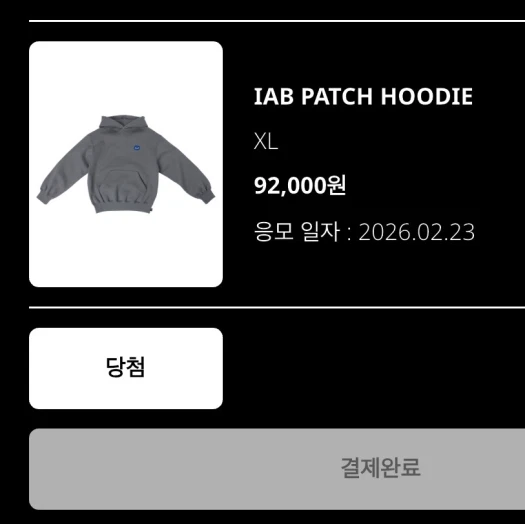Click the 응모 일자 date text
The image size is (525, 524).
tap(364, 232)
